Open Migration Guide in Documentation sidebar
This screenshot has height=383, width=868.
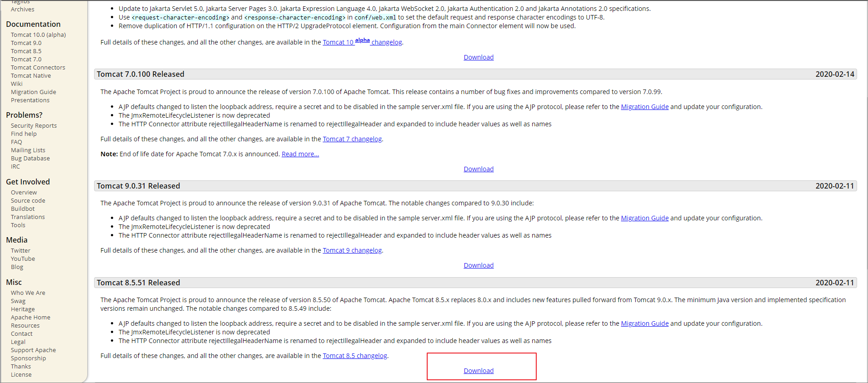(x=33, y=92)
